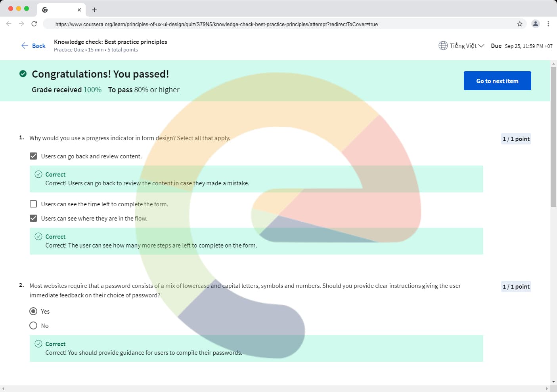Reload the page with the refresh icon
Image resolution: width=557 pixels, height=392 pixels.
[x=34, y=24]
